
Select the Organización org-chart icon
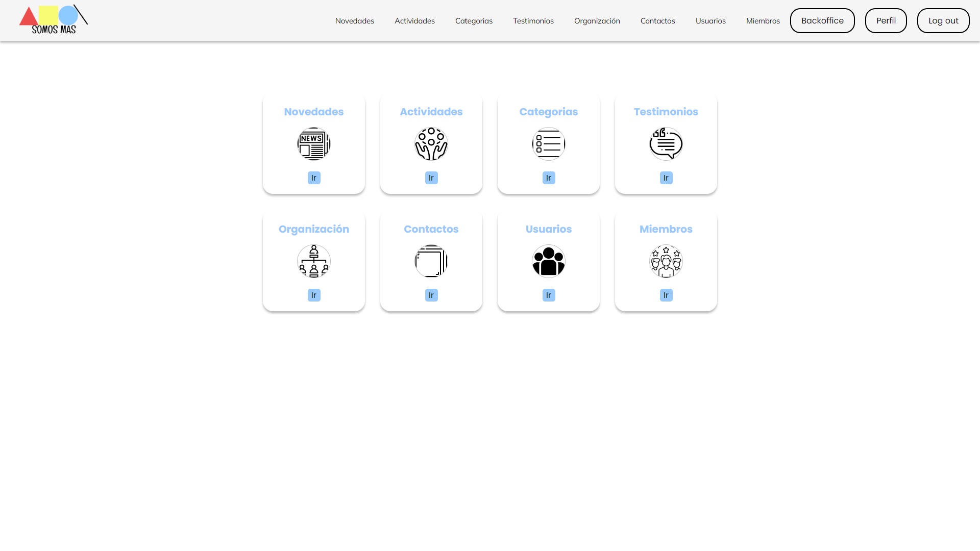313,261
